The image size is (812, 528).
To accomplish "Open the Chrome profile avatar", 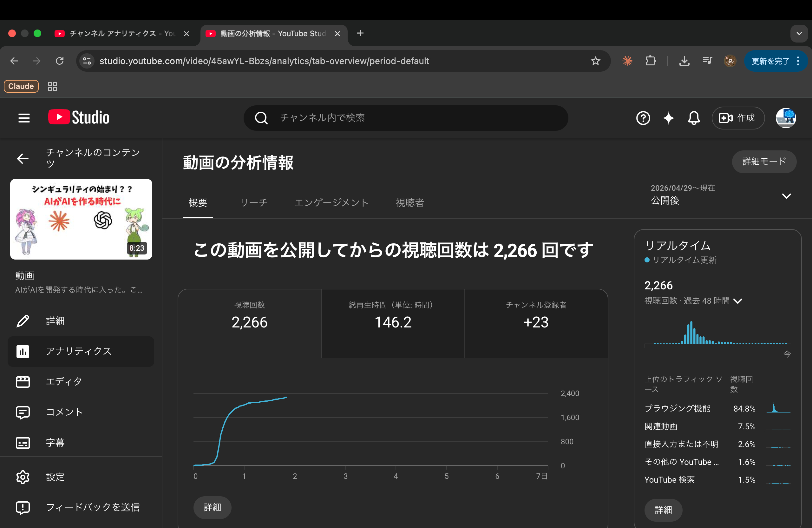I will (x=730, y=61).
